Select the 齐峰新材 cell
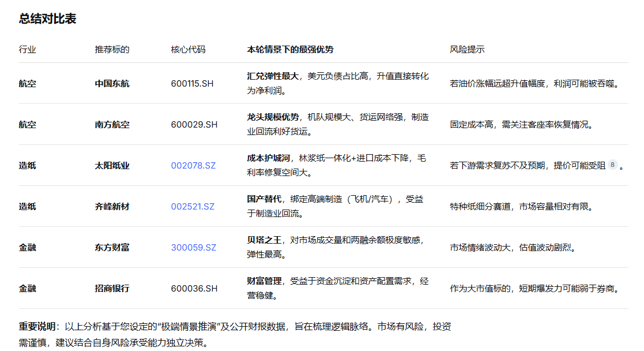The width and height of the screenshot is (644, 351). pos(112,207)
